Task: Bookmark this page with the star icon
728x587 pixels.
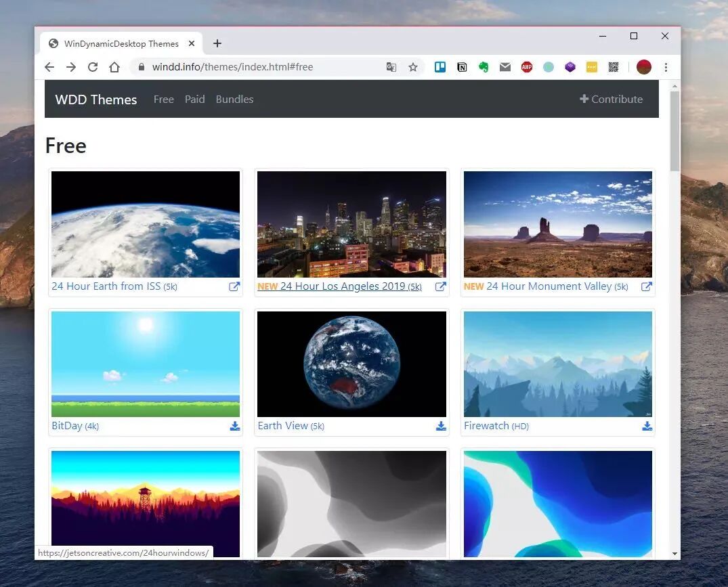Action: [412, 67]
